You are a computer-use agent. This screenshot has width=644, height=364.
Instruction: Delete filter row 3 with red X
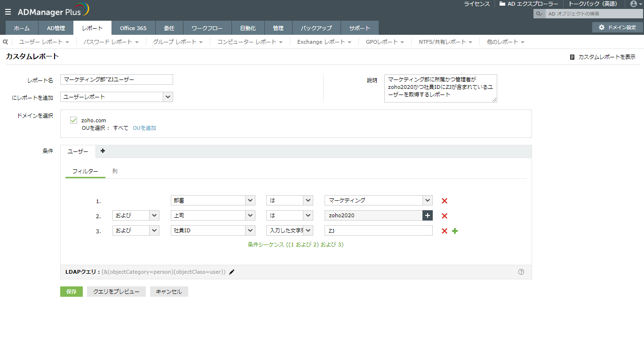pyautogui.click(x=445, y=231)
